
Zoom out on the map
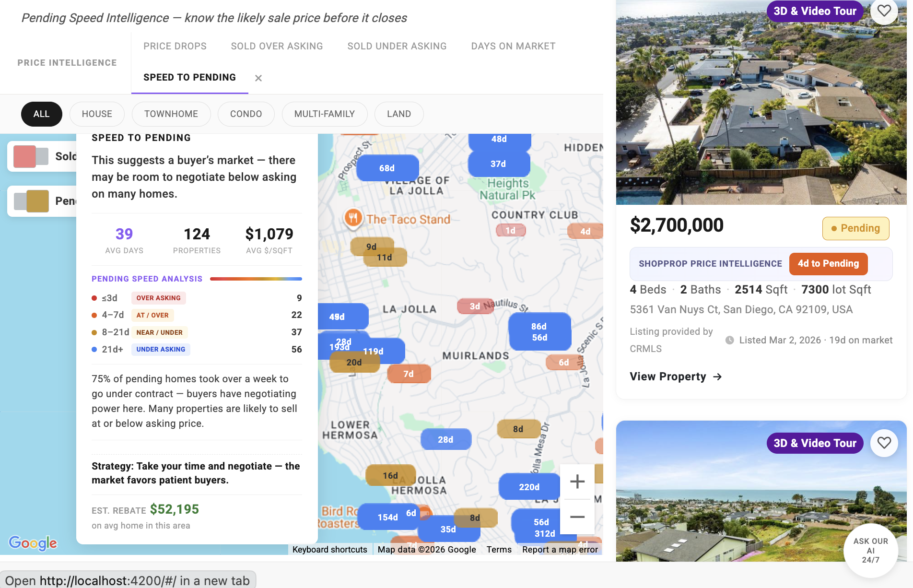coord(577,517)
